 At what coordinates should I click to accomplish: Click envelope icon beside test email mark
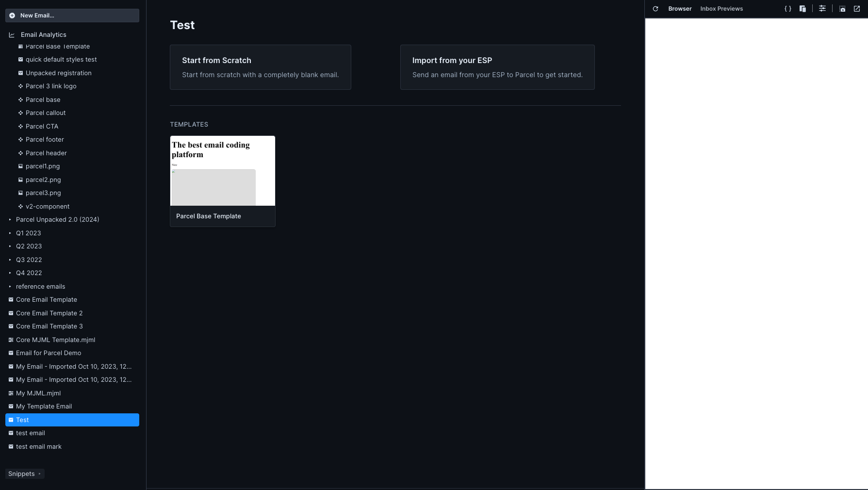tap(11, 447)
